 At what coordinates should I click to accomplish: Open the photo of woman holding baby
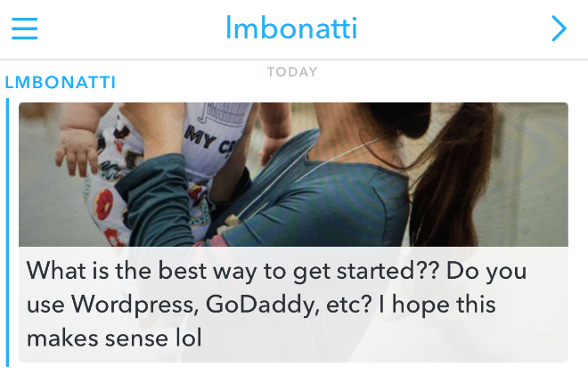pos(293,175)
